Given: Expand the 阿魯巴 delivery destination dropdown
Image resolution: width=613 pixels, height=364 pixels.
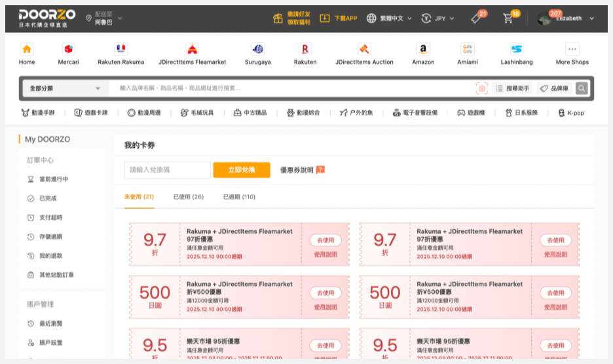Looking at the screenshot, I should pos(120,18).
